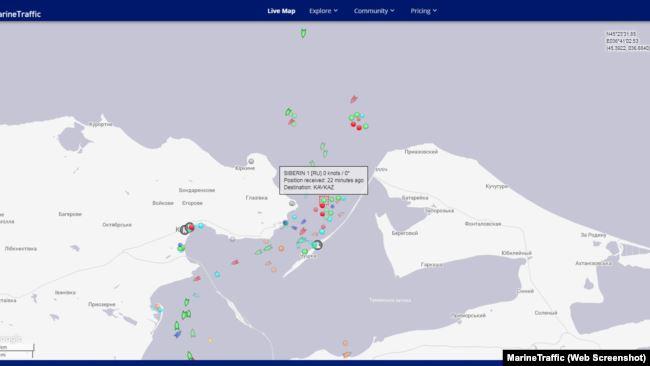Select the yellow vessel marker in southern strait
The width and height of the screenshot is (650, 366).
pos(210,340)
